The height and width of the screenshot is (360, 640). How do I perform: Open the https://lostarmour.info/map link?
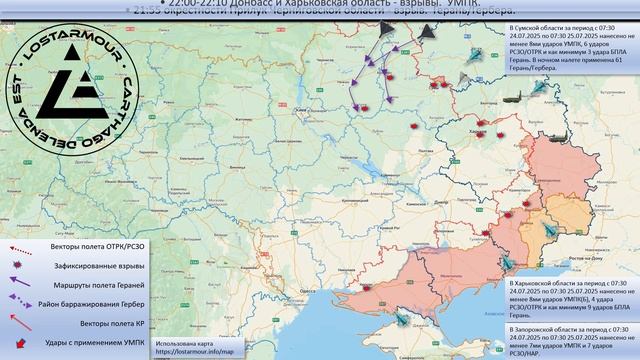point(195,351)
